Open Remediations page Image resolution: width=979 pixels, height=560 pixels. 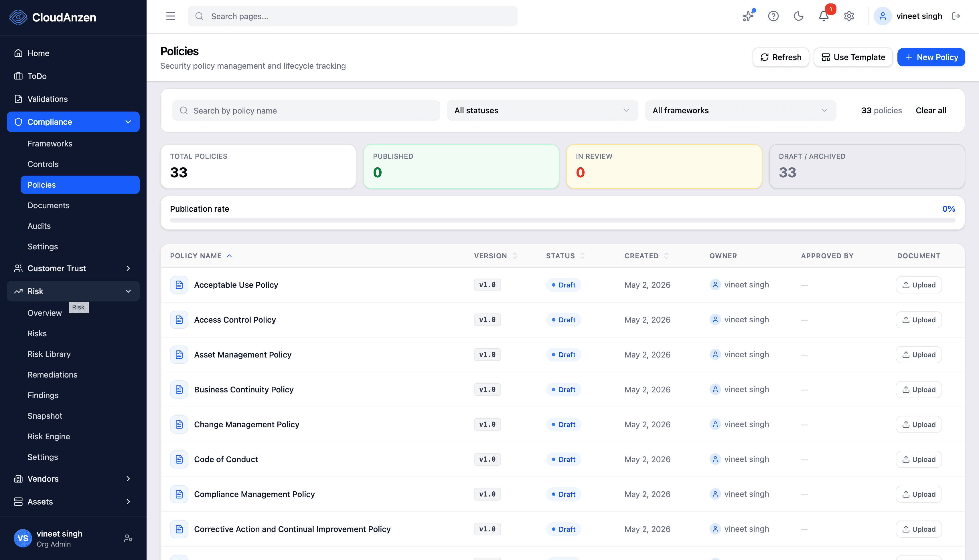tap(80, 375)
